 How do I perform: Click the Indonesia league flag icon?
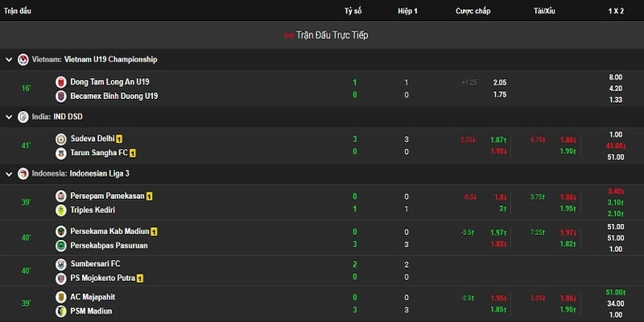(x=23, y=174)
